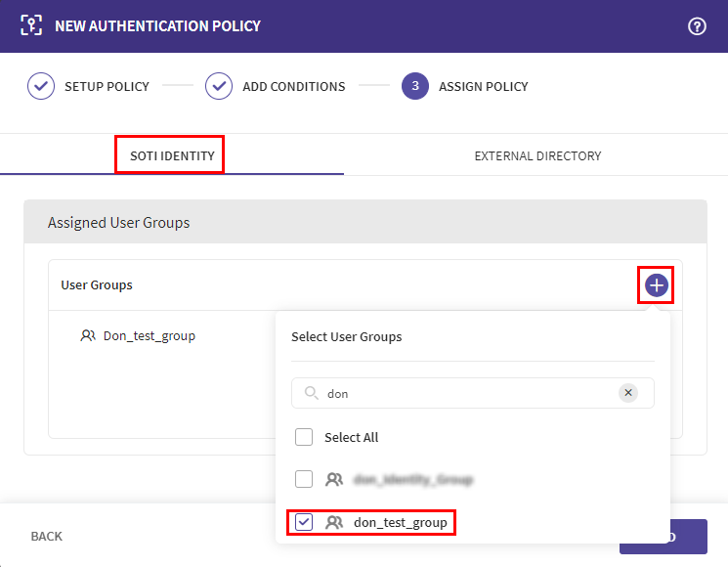This screenshot has height=567, width=728.
Task: Check the blurred Identity Group checkbox
Action: point(304,479)
